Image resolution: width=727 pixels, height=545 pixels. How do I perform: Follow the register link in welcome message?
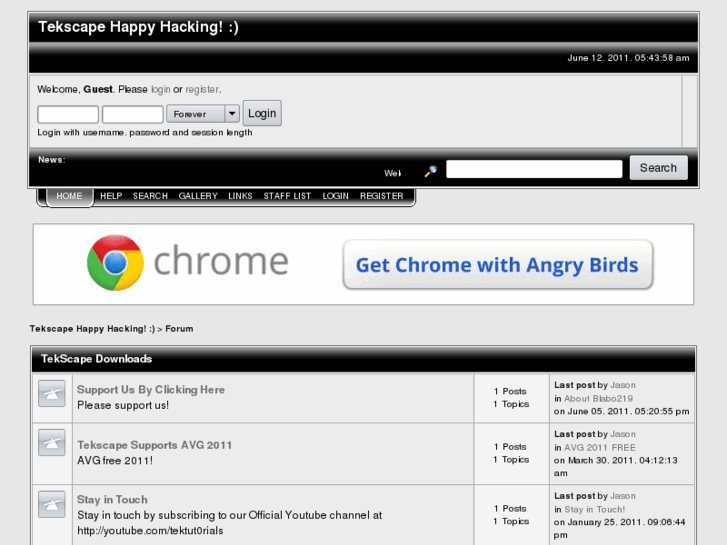pyautogui.click(x=202, y=89)
